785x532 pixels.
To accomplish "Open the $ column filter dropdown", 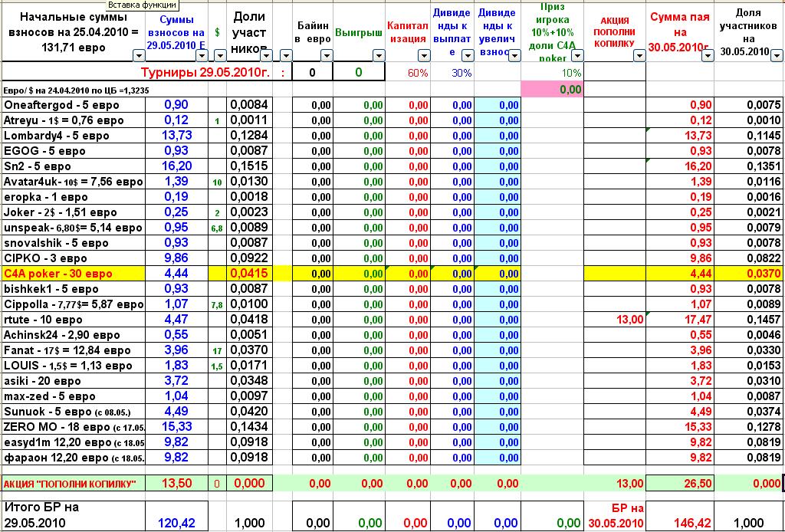I will pos(219,55).
